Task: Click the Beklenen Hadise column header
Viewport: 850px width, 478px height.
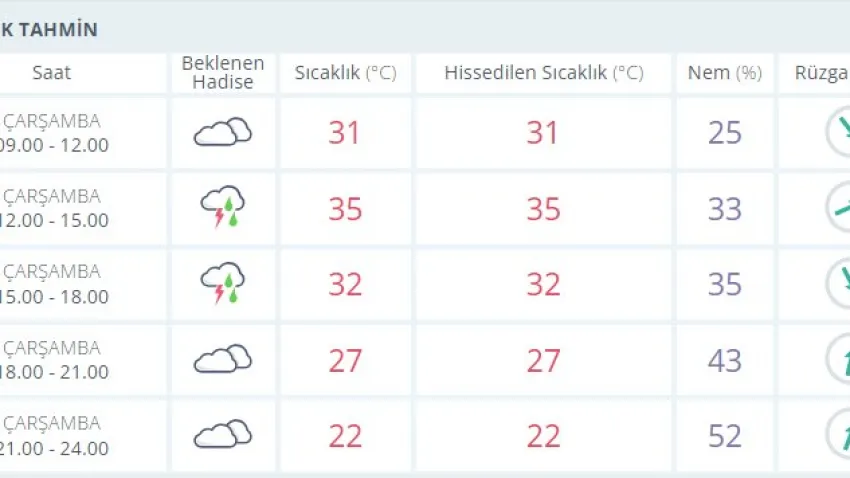Action: coord(223,73)
